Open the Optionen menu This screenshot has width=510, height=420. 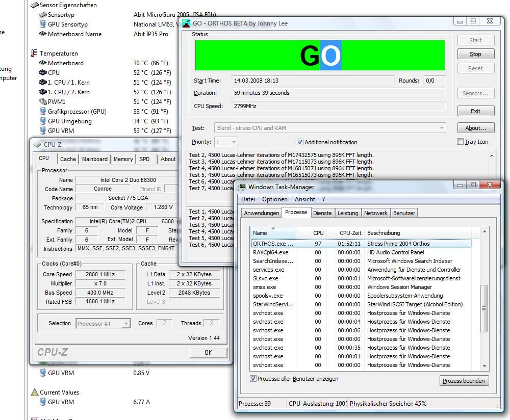pyautogui.click(x=275, y=199)
